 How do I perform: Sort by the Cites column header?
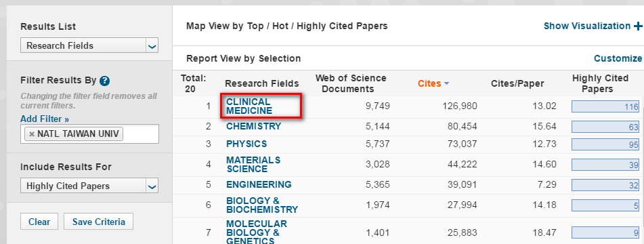click(x=429, y=83)
